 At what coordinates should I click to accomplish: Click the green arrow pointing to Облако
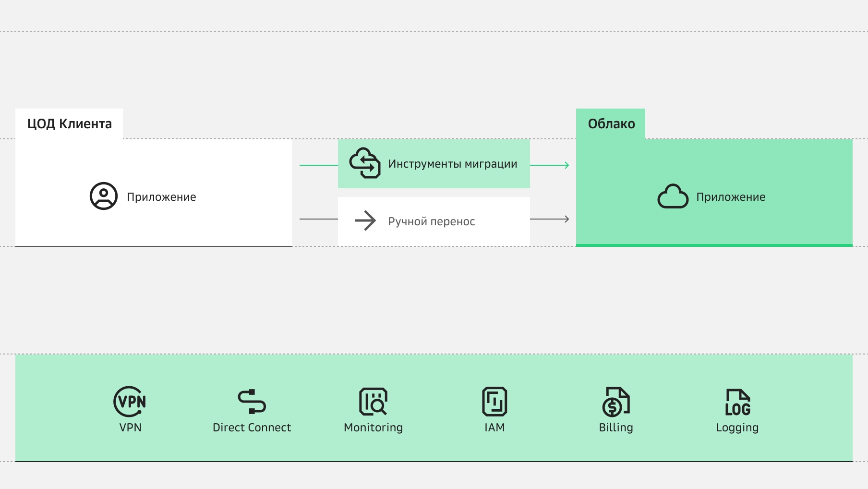tap(550, 165)
